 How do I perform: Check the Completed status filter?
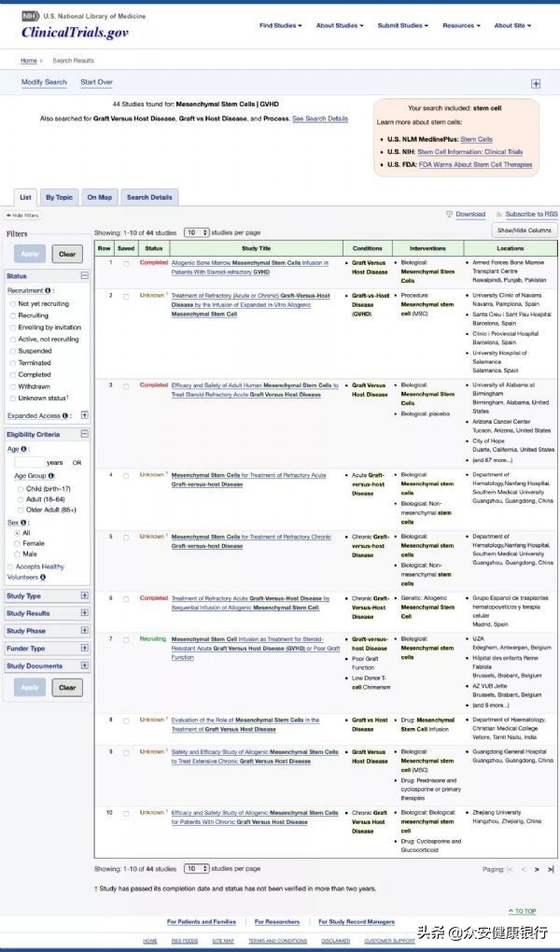13,374
